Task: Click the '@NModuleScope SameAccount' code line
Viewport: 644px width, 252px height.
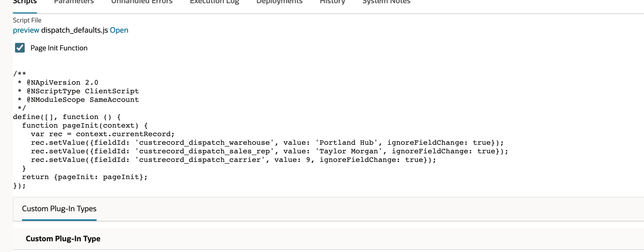Action: pos(78,100)
